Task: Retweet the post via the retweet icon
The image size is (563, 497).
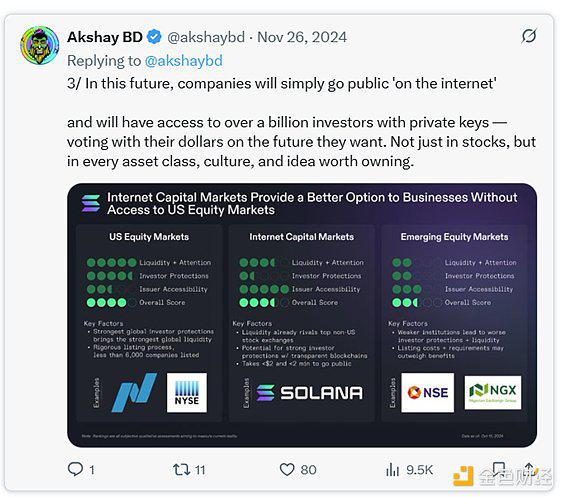Action: tap(181, 469)
